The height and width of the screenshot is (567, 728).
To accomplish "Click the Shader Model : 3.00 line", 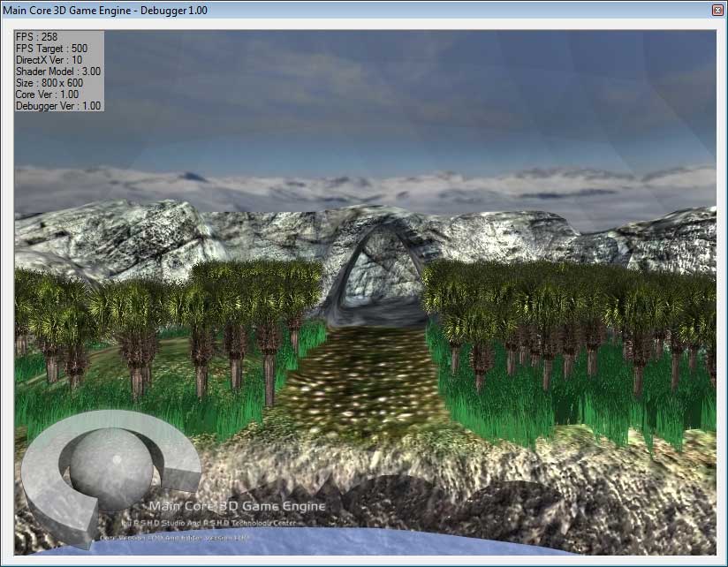I will pos(57,72).
